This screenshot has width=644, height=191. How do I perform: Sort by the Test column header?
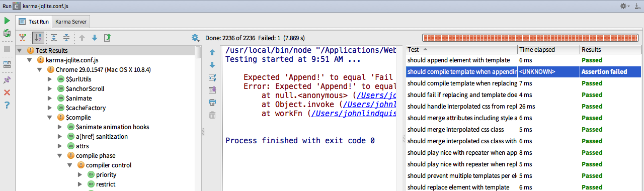coord(461,50)
